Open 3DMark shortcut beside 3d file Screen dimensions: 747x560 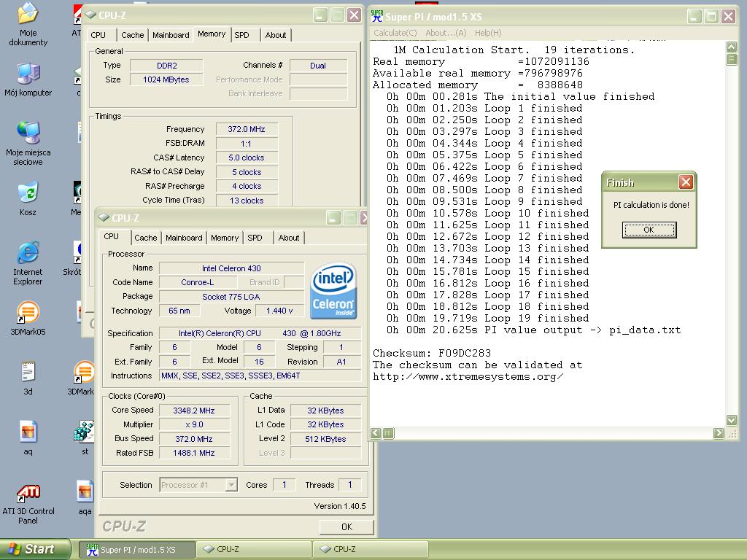click(82, 378)
